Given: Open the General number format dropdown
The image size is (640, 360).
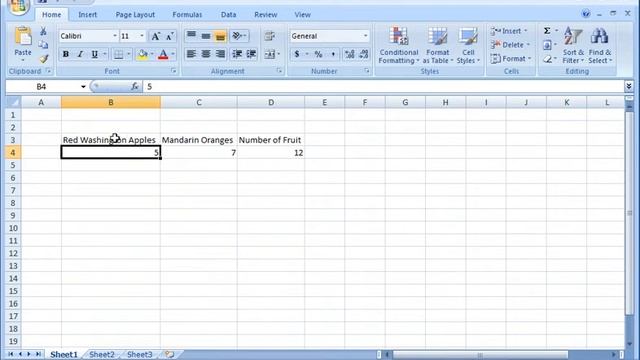Looking at the screenshot, I should (x=365, y=36).
